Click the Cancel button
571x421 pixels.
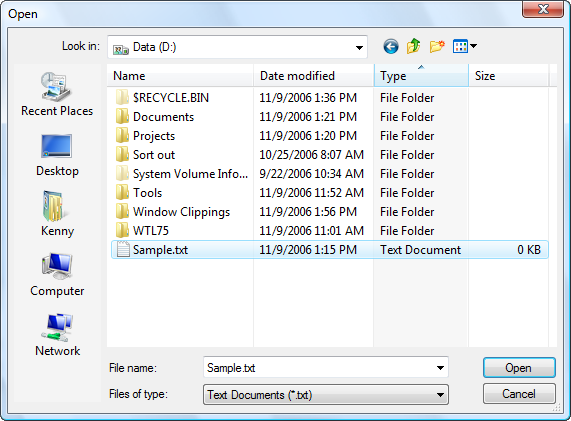[x=519, y=394]
